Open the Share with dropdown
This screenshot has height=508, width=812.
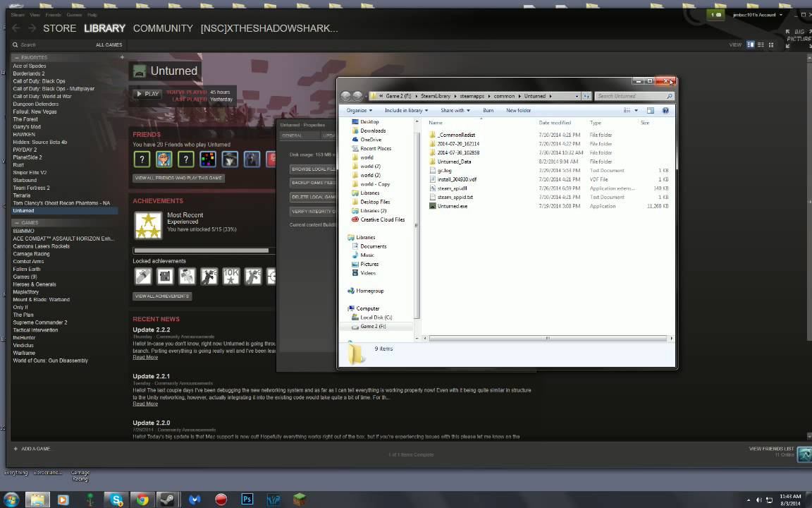[455, 110]
